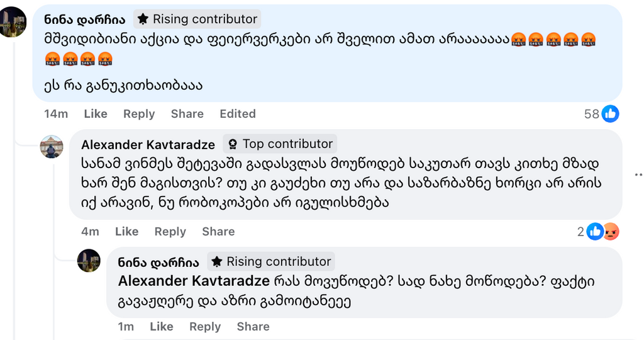This screenshot has width=644, height=340.
Task: View edit history via the Edited link
Action: click(237, 114)
